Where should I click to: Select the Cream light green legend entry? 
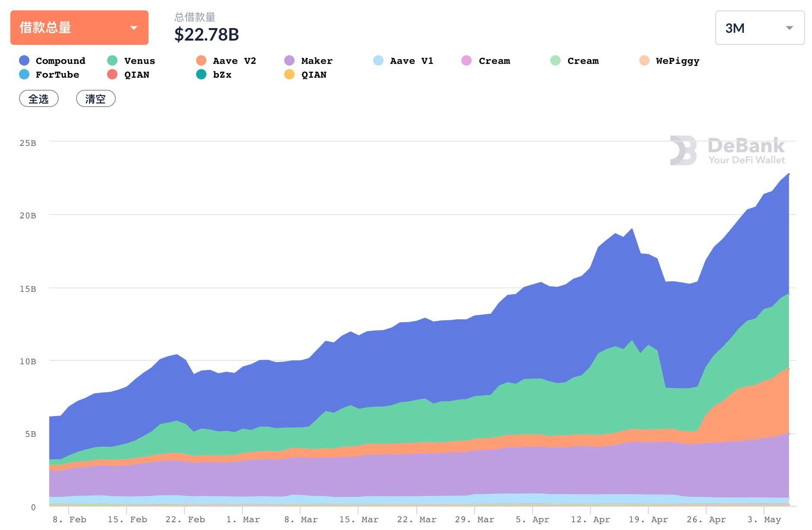554,60
